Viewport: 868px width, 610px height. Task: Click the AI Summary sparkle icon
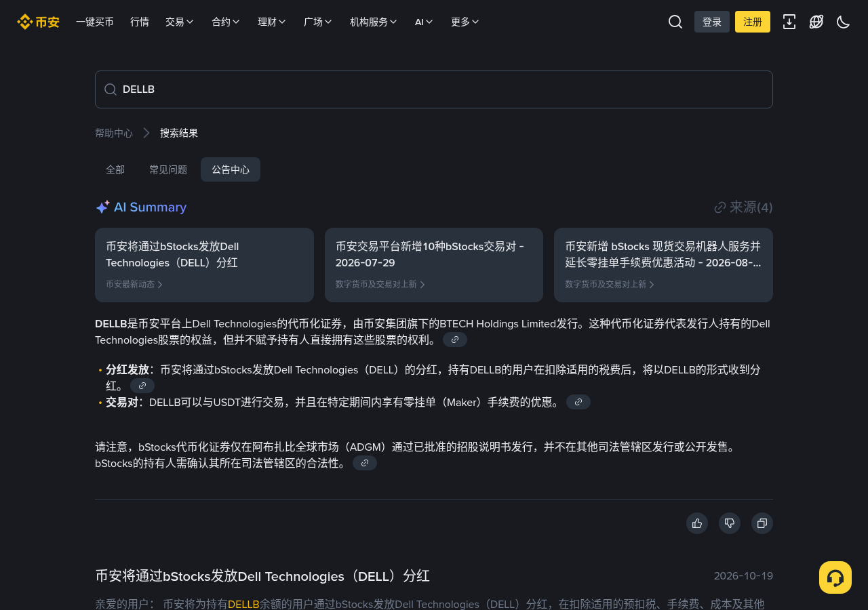tap(102, 207)
